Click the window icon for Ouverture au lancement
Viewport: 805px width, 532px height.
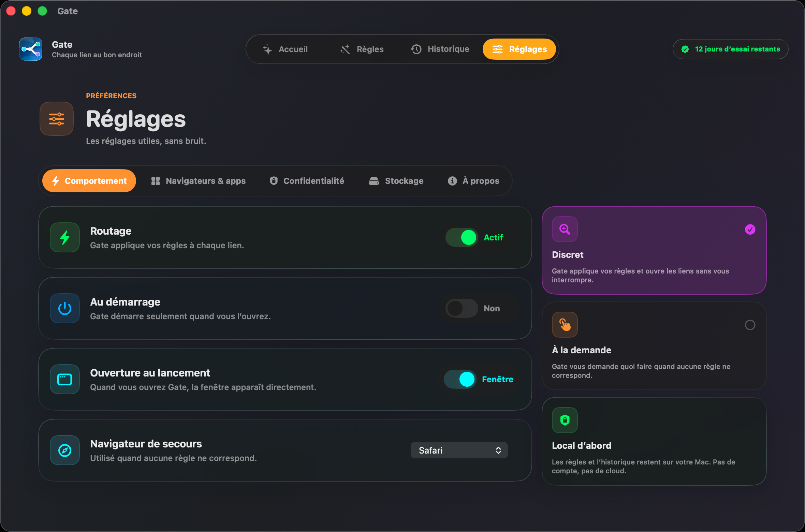[x=65, y=379]
